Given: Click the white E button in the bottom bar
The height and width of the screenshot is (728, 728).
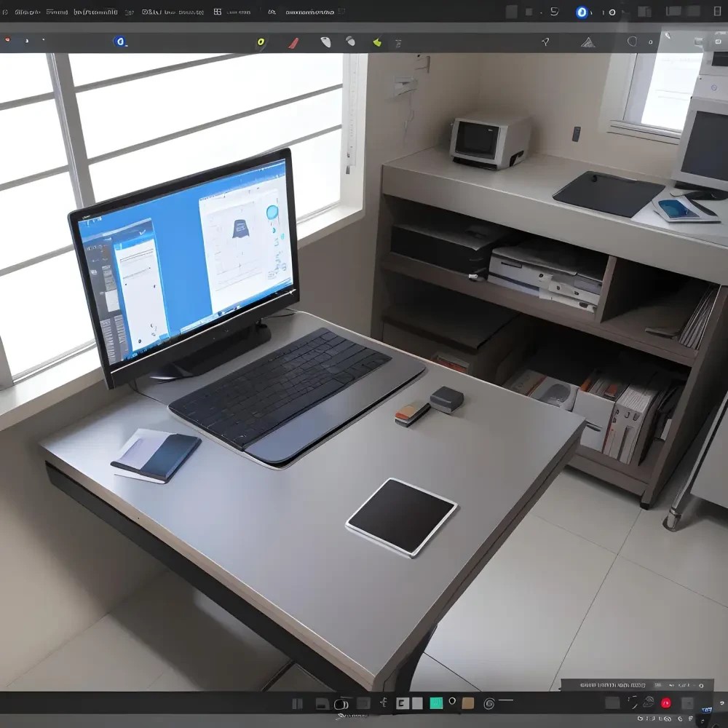Looking at the screenshot, I should (401, 703).
